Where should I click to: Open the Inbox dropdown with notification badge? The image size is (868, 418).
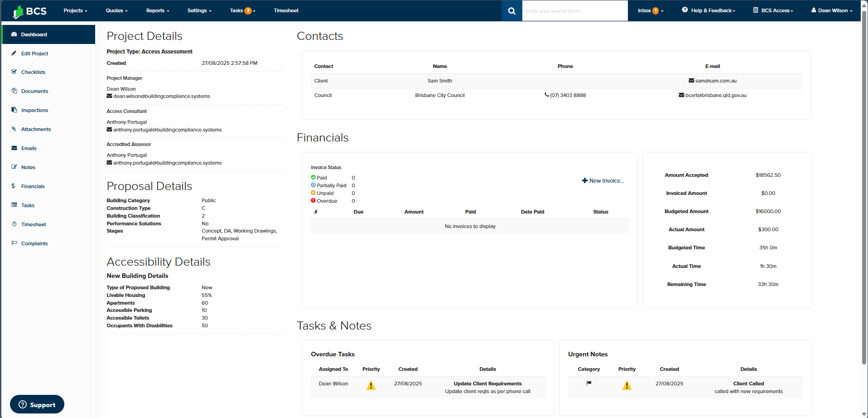(650, 10)
